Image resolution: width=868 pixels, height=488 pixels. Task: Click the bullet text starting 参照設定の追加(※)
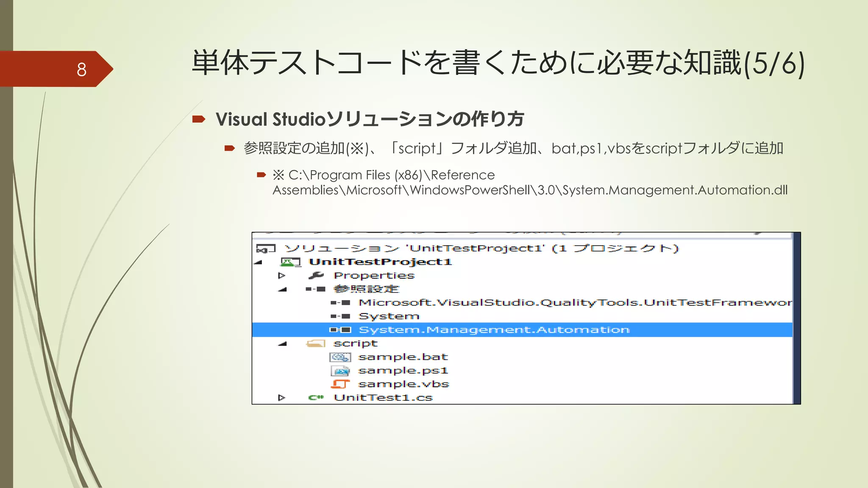pyautogui.click(x=513, y=148)
